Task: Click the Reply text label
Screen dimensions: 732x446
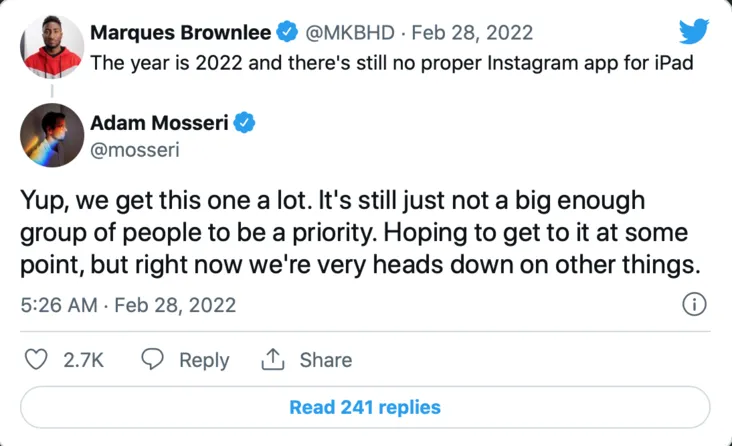Action: pos(204,360)
